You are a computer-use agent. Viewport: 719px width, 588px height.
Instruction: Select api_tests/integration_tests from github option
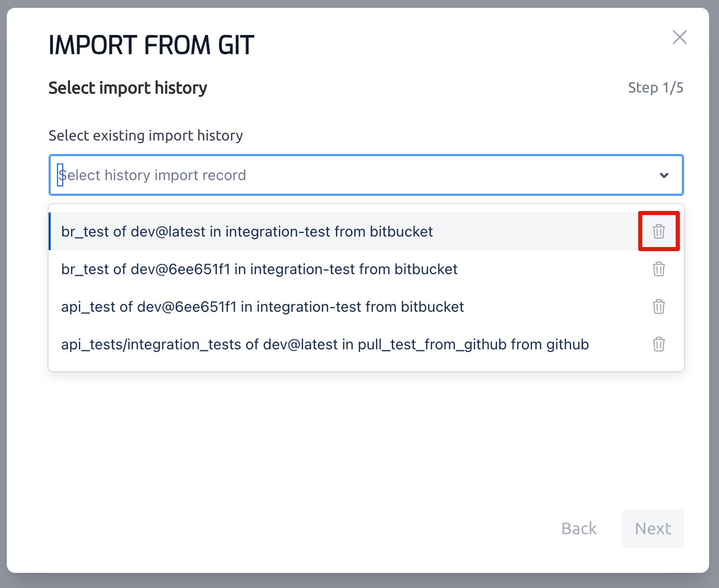[x=324, y=344]
